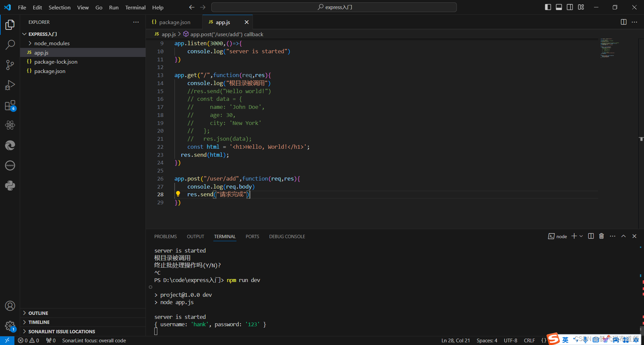Open the Manage gear menu

(10, 326)
